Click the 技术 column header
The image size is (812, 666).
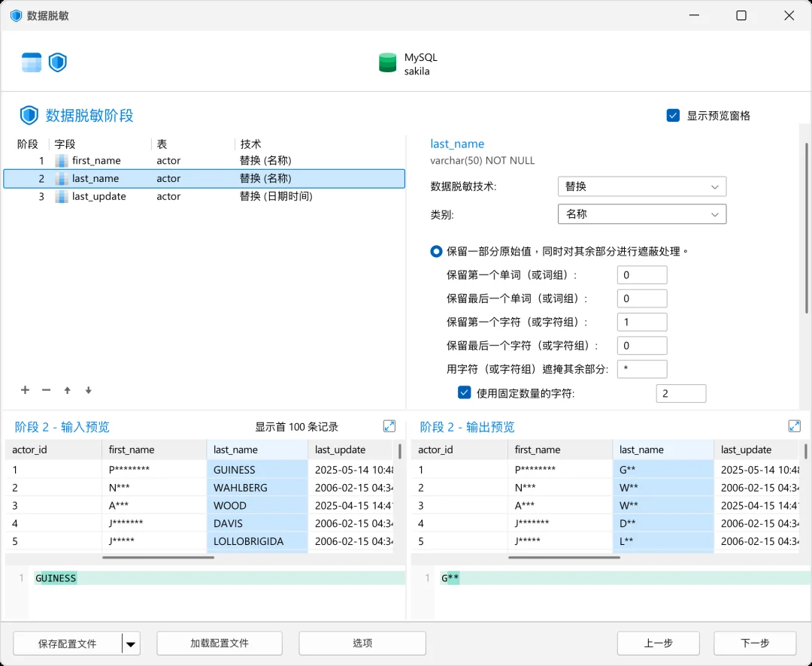pyautogui.click(x=250, y=144)
